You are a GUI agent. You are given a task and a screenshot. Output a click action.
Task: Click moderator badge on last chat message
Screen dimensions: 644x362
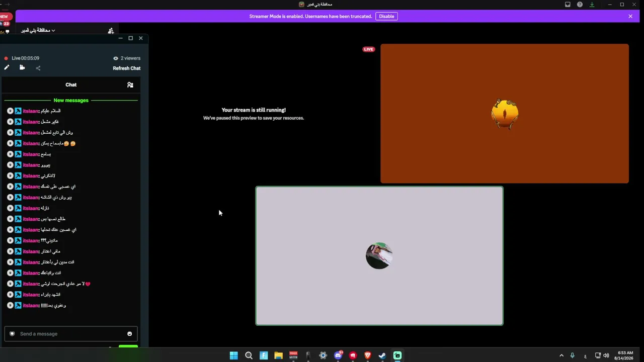point(18,306)
